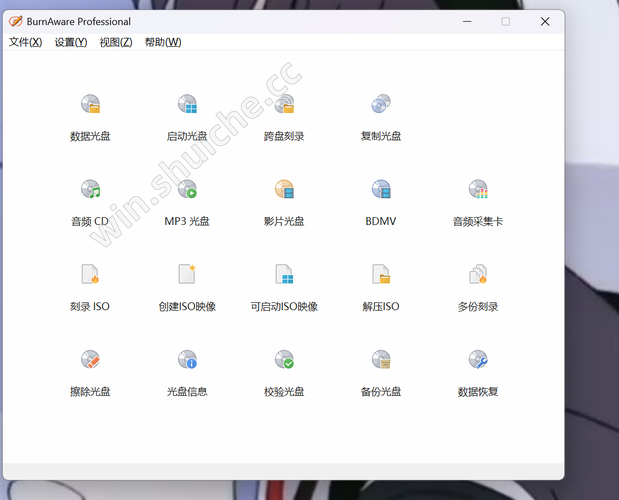Open the 备份光盘 backup disc tool
This screenshot has width=619, height=500.
381,373
